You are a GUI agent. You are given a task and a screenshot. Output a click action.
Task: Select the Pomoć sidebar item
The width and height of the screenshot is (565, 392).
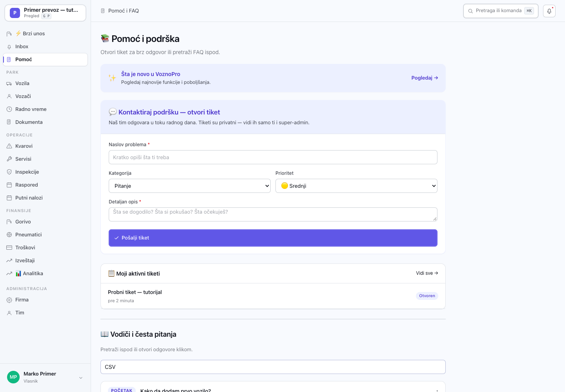pos(45,60)
